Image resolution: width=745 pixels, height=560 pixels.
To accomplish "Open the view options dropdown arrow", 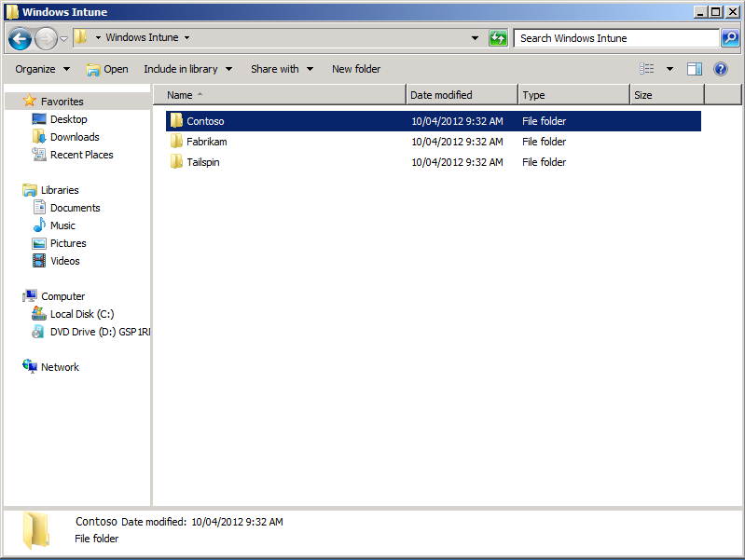I will tap(669, 69).
